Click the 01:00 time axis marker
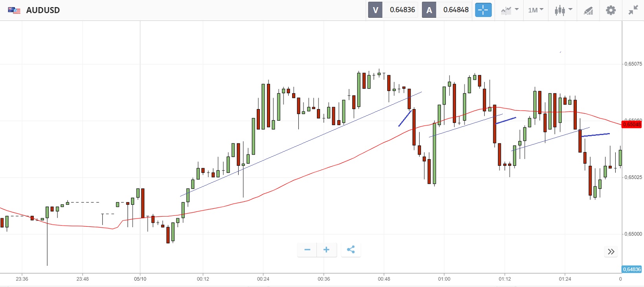Screen dimensions: 644x287 click(444, 279)
